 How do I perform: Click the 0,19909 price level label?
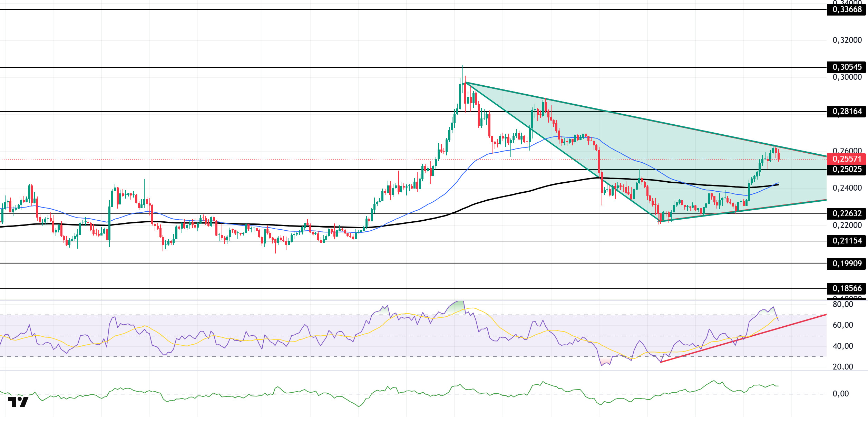(847, 263)
